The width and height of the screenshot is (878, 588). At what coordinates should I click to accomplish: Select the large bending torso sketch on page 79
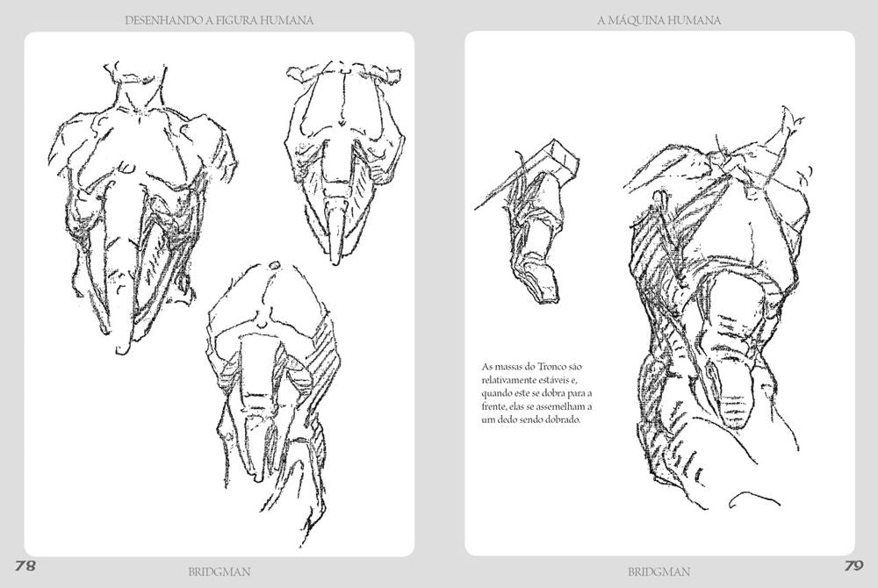pos(720,308)
